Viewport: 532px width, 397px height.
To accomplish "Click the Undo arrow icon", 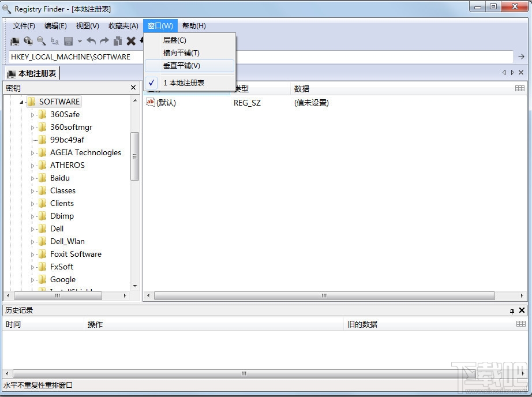I will point(91,40).
